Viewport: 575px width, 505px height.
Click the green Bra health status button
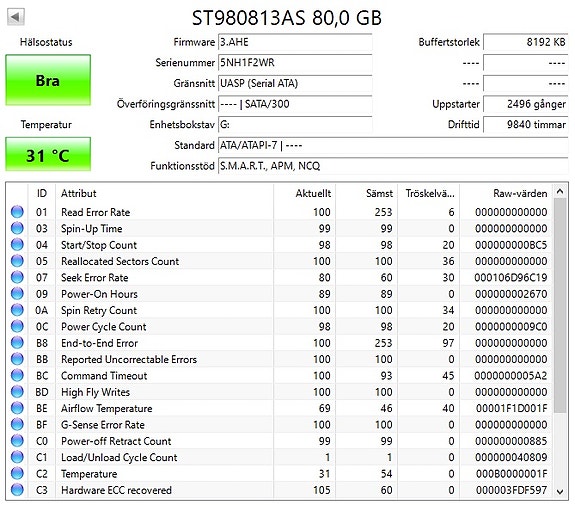48,80
